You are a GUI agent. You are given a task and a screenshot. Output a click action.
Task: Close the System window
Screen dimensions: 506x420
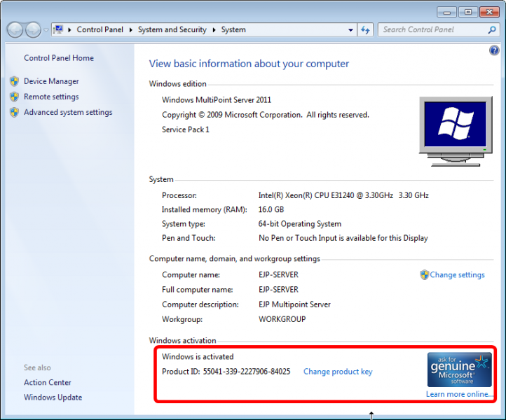[489, 12]
